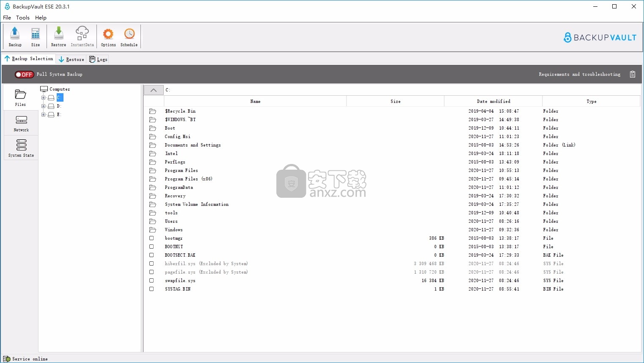
Task: Sort by Date modified column header
Action: point(493,102)
